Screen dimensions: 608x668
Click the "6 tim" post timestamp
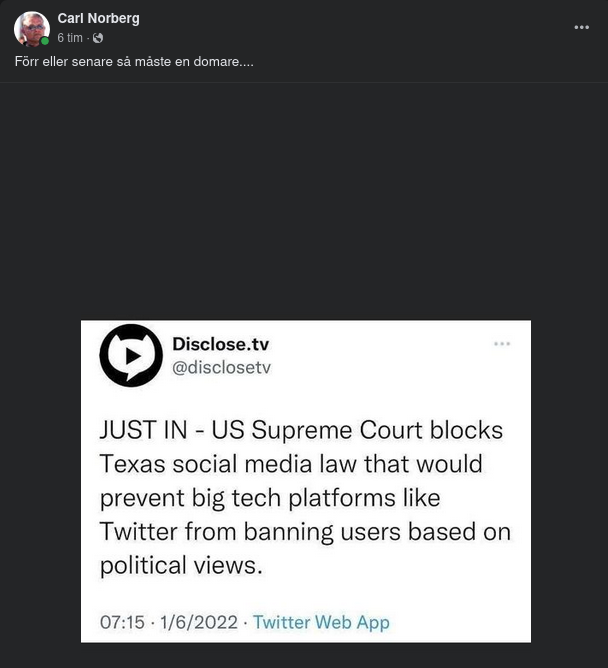tap(70, 38)
